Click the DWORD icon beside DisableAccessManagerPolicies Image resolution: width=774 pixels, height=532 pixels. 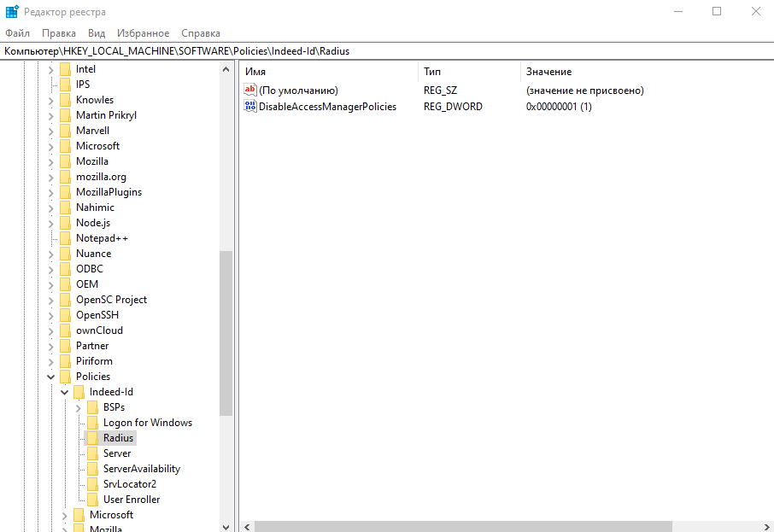coord(250,107)
